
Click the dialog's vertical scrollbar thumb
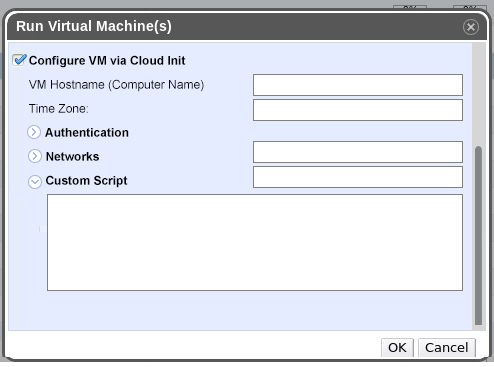478,235
